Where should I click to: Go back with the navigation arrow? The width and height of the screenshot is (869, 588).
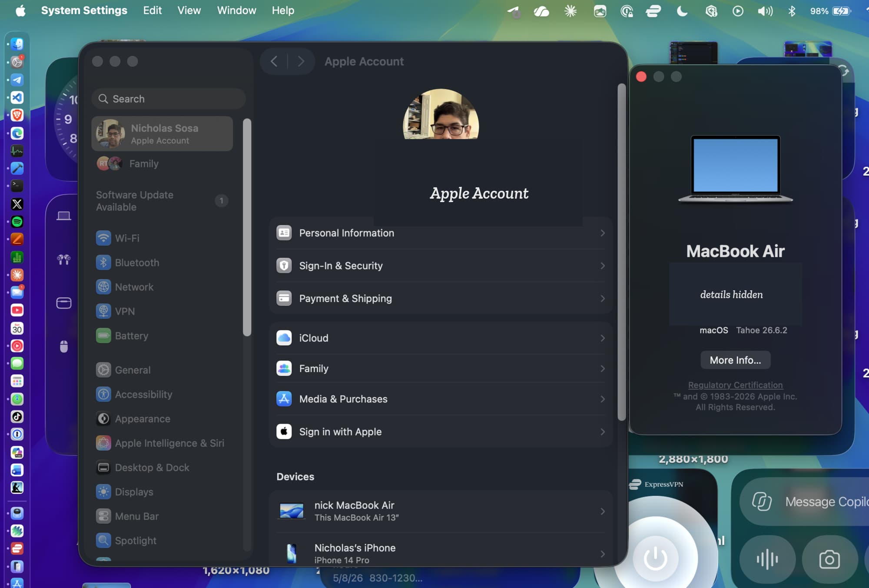tap(274, 61)
